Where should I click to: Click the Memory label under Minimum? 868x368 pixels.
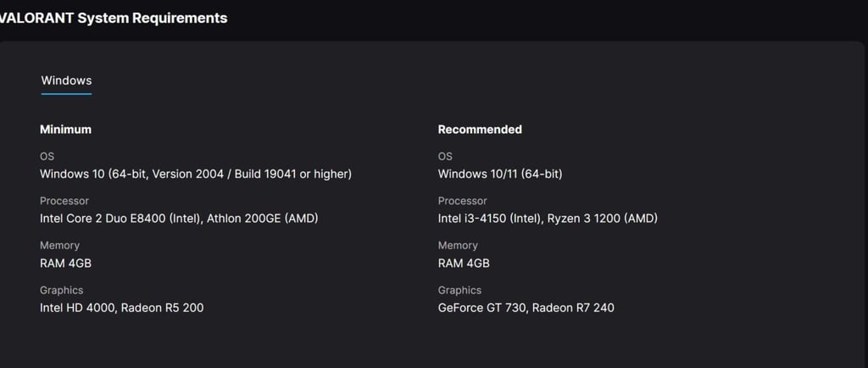pyautogui.click(x=60, y=245)
